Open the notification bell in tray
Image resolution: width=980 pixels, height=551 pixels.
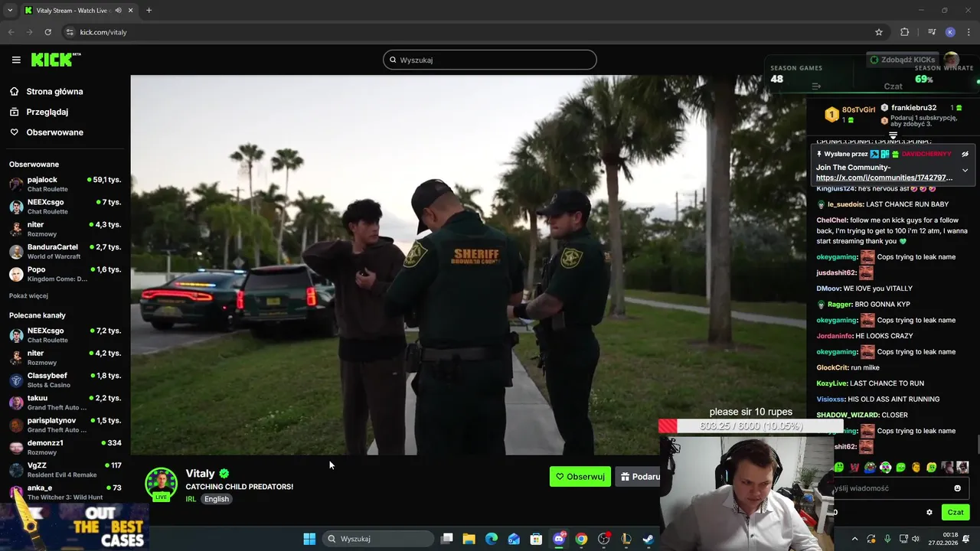(966, 539)
